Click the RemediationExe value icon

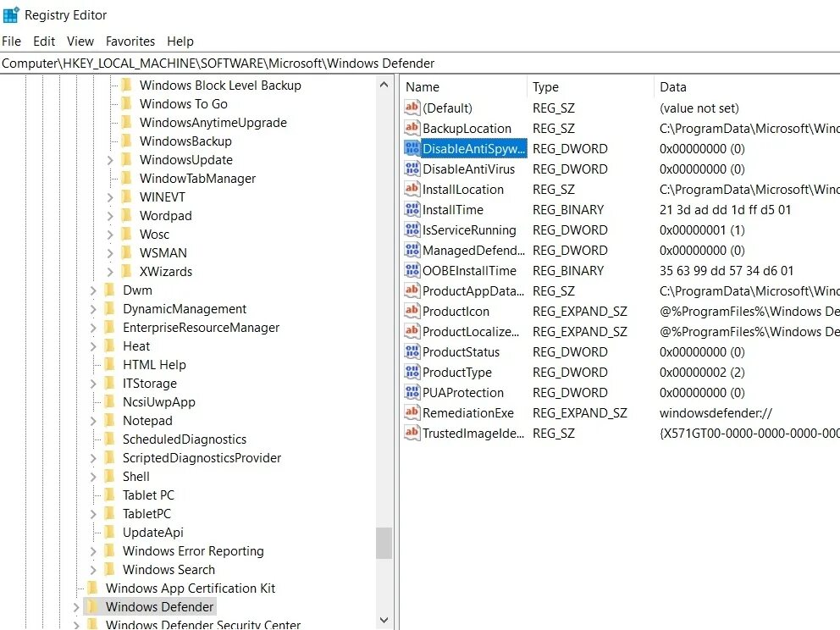(412, 413)
